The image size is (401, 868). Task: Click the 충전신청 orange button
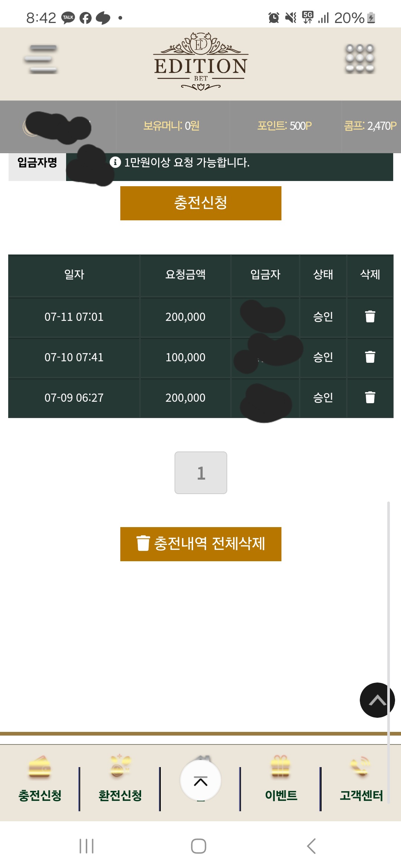click(x=200, y=203)
